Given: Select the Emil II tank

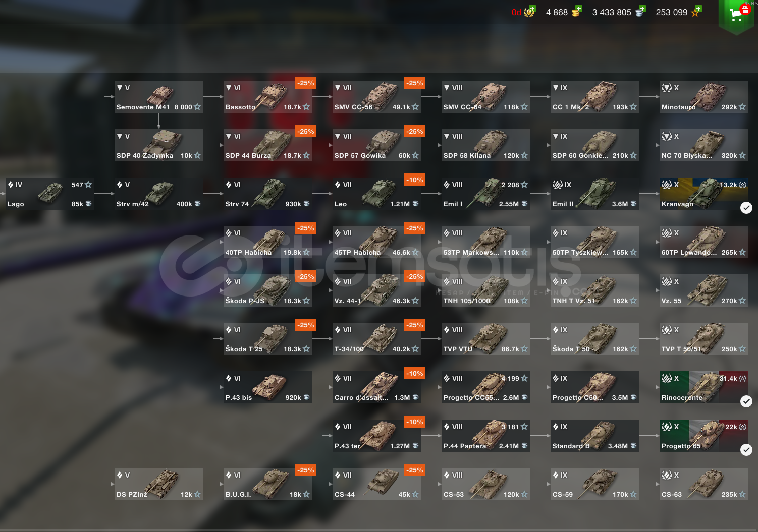Looking at the screenshot, I should [x=595, y=194].
